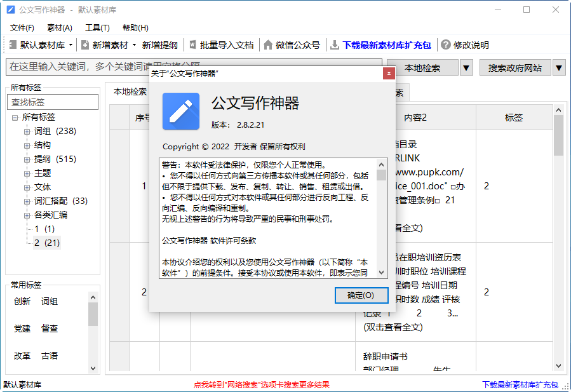Click the 修改说明 question mark icon

pyautogui.click(x=446, y=45)
